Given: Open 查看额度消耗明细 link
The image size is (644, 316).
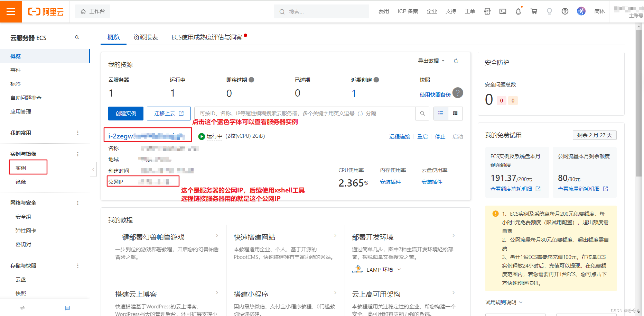Looking at the screenshot, I should click(x=515, y=189).
